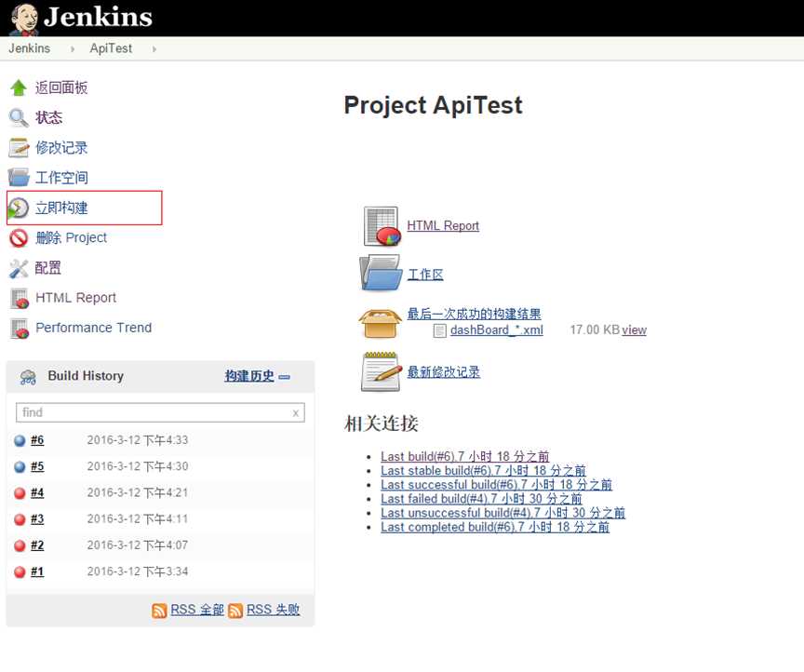Open the Last stable build(#6) permalink
The image size is (804, 672).
click(483, 470)
